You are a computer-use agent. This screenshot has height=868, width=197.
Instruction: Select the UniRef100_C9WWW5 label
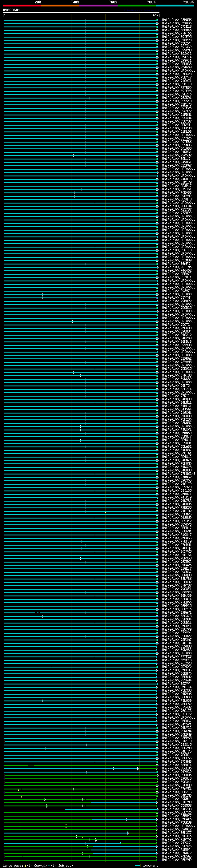tap(177, 775)
